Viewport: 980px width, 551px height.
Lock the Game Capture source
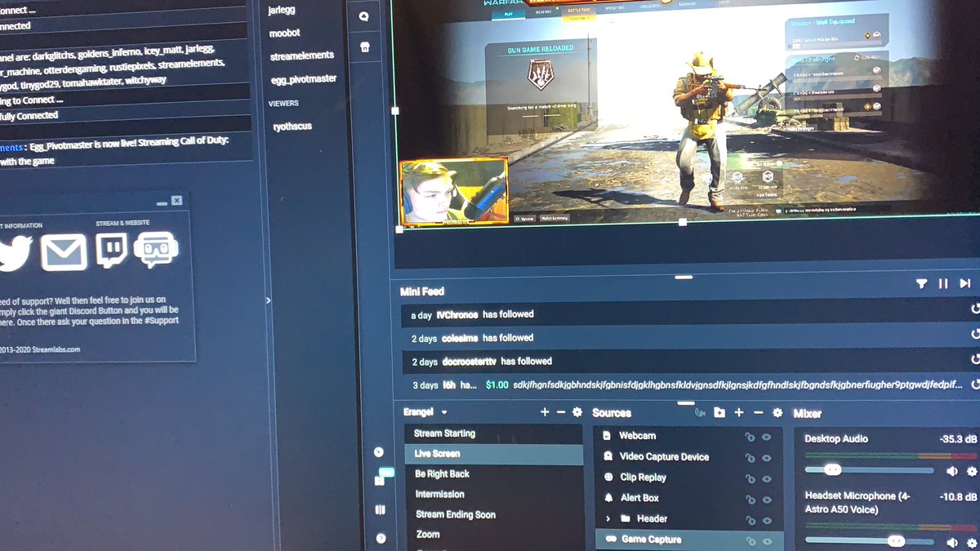pos(750,540)
